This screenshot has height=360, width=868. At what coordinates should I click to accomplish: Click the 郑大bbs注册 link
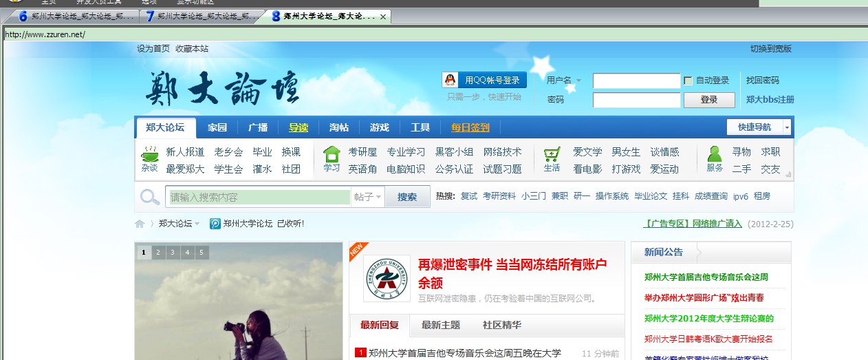click(770, 100)
